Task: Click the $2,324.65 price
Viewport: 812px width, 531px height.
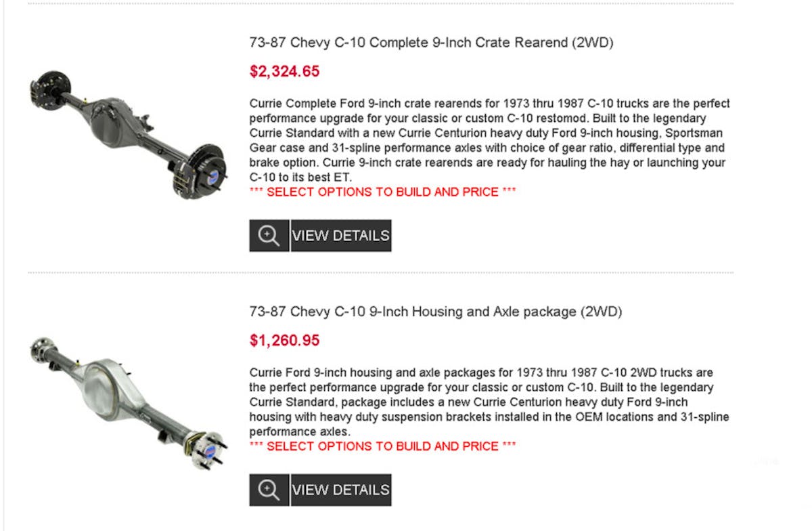Action: (x=284, y=71)
